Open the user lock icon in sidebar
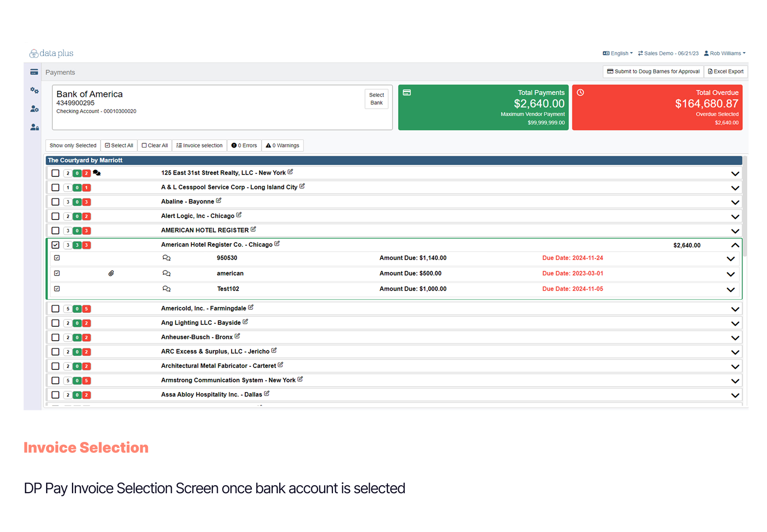Image resolution: width=767 pixels, height=532 pixels. coord(34,127)
